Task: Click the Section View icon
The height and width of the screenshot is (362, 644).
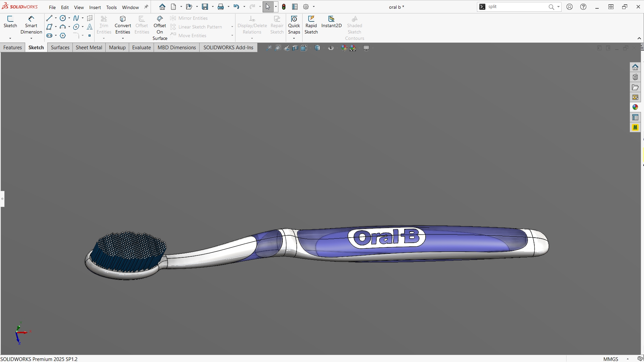Action: coord(295,48)
